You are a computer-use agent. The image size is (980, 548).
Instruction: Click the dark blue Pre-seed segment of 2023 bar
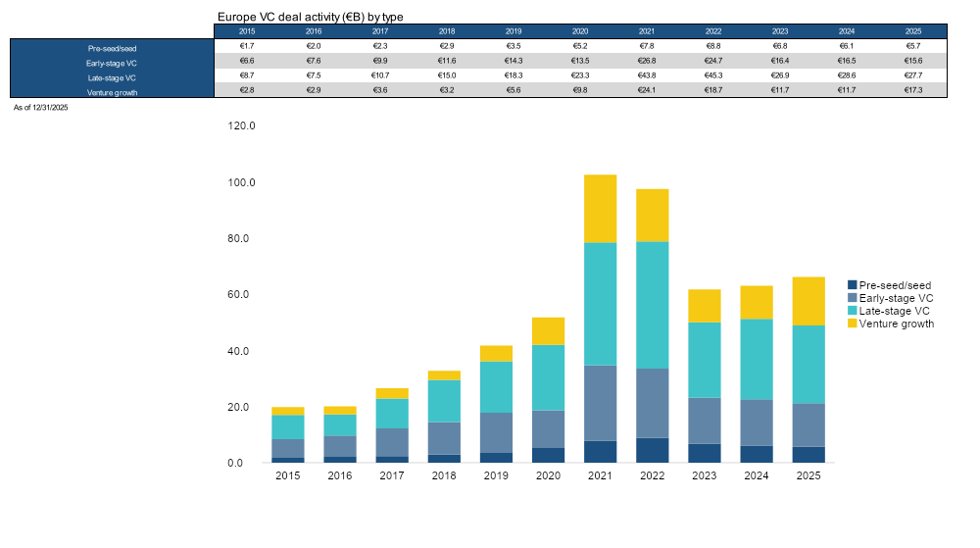704,453
